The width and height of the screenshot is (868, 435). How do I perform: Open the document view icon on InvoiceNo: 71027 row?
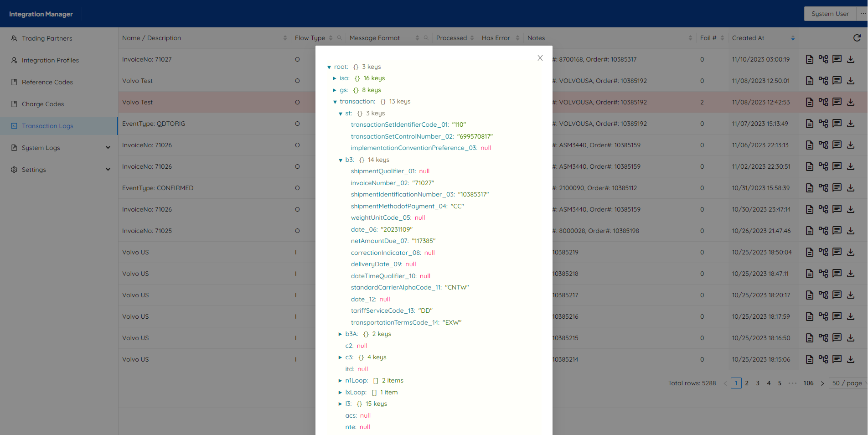click(810, 59)
